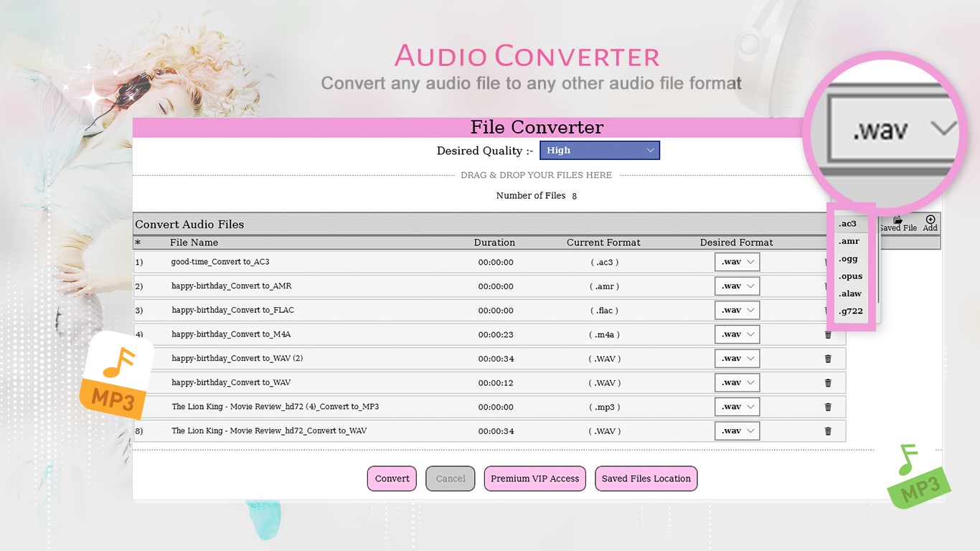Open Premium VIP Access

[535, 479]
